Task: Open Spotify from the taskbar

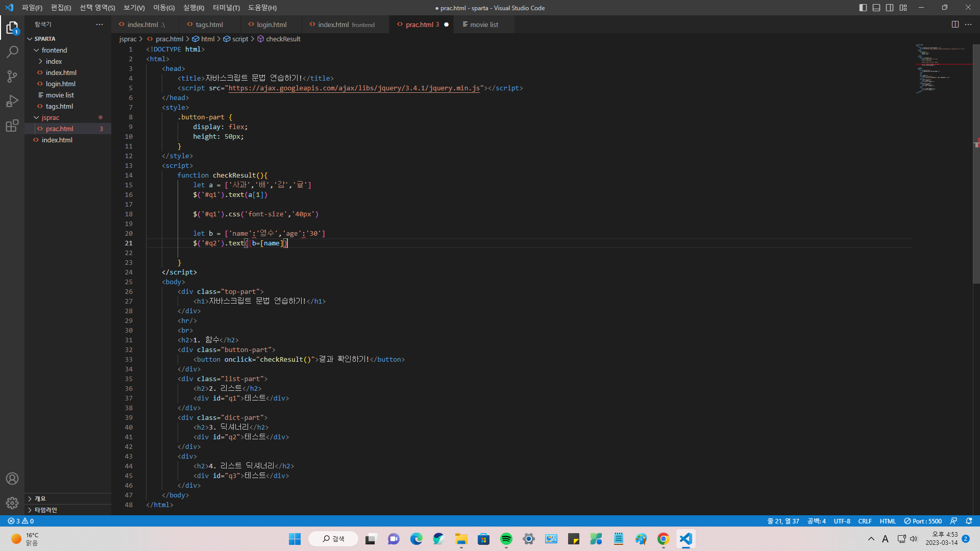Action: click(x=506, y=539)
